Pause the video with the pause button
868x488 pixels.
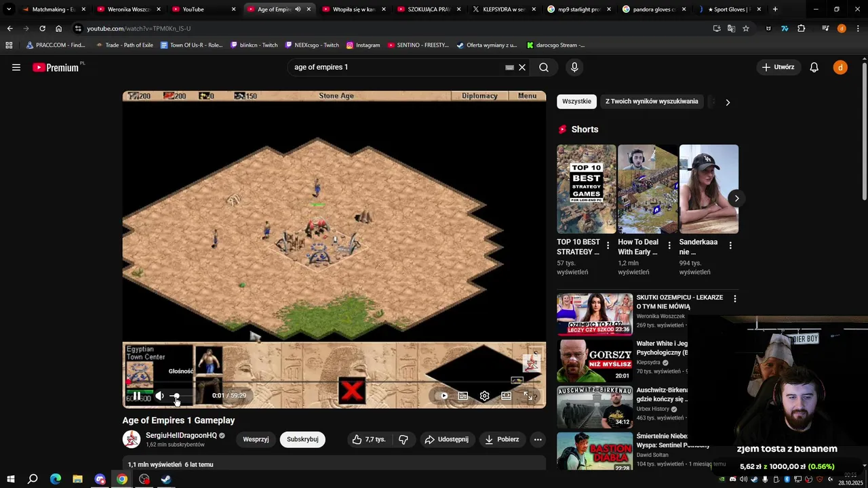(x=136, y=396)
